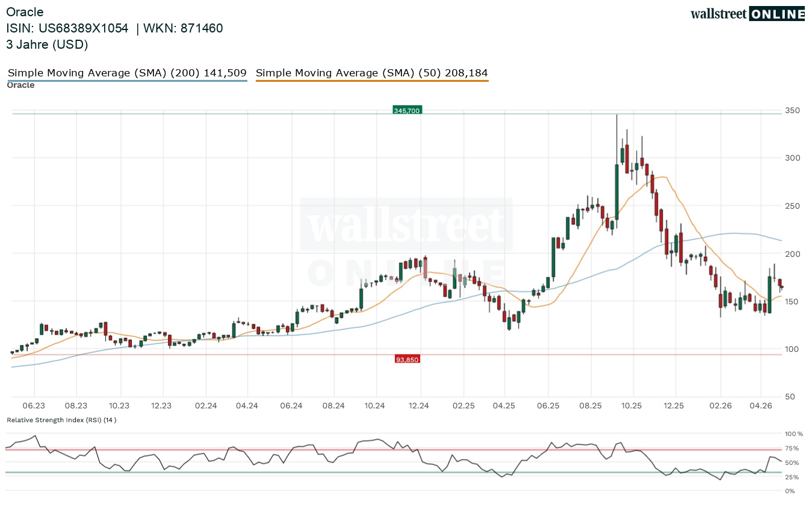Click the Relative Strength Index (RSI) (14) label
Screen dimensions: 812x507
click(61, 420)
